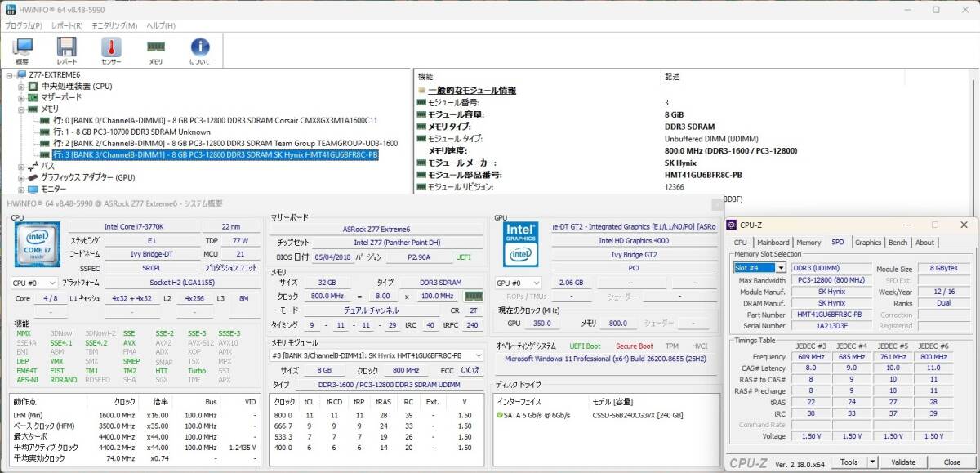980x473 pixels.
Task: Expand the バス tree node
Action: click(22, 166)
